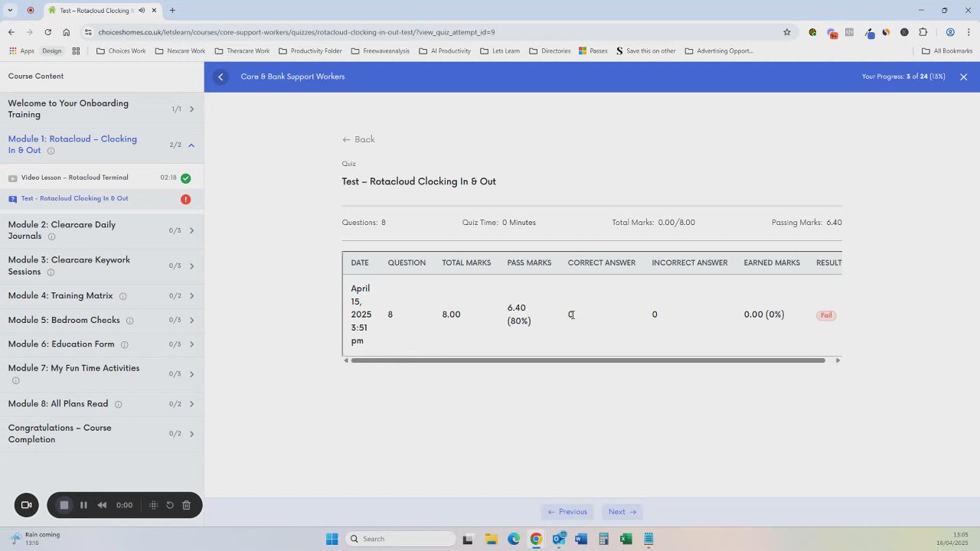Open the Choices Work bookmark folder

121,51
